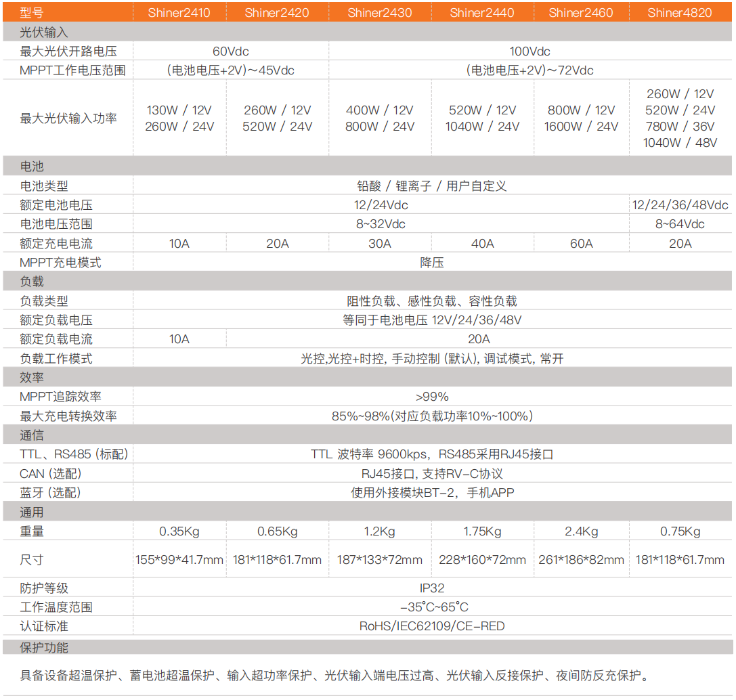Click the 8~64Vdc battery voltage range
The width and height of the screenshot is (736, 700).
[680, 224]
